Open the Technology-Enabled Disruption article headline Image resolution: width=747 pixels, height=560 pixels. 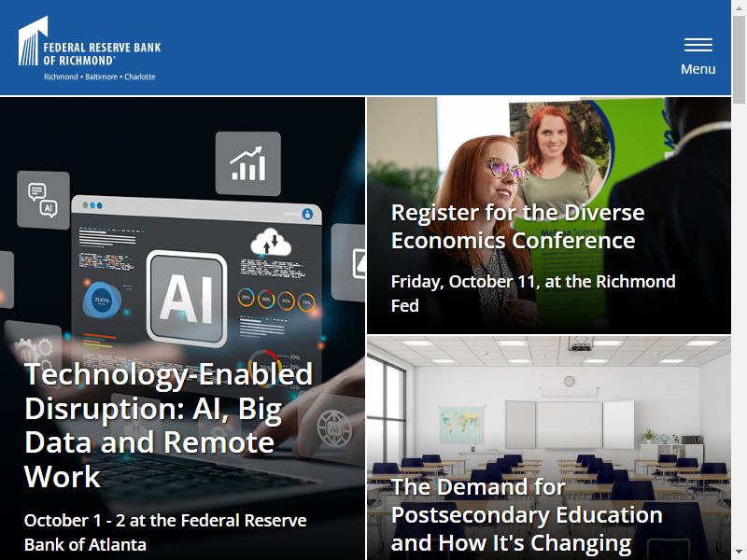(169, 425)
